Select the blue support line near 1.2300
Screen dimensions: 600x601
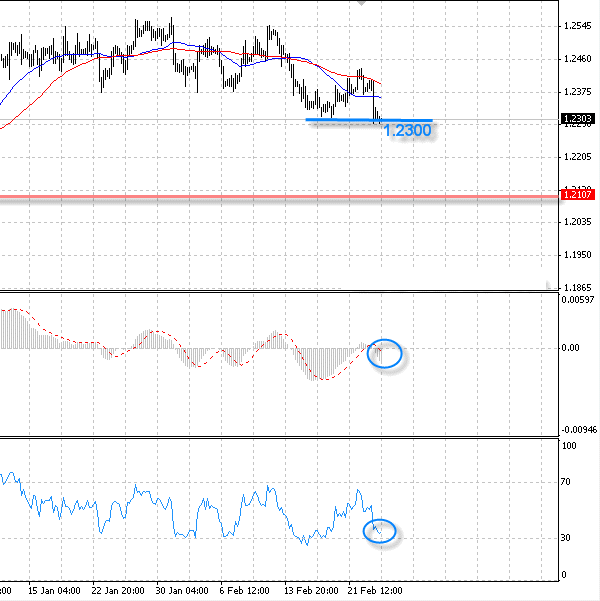[x=369, y=120]
